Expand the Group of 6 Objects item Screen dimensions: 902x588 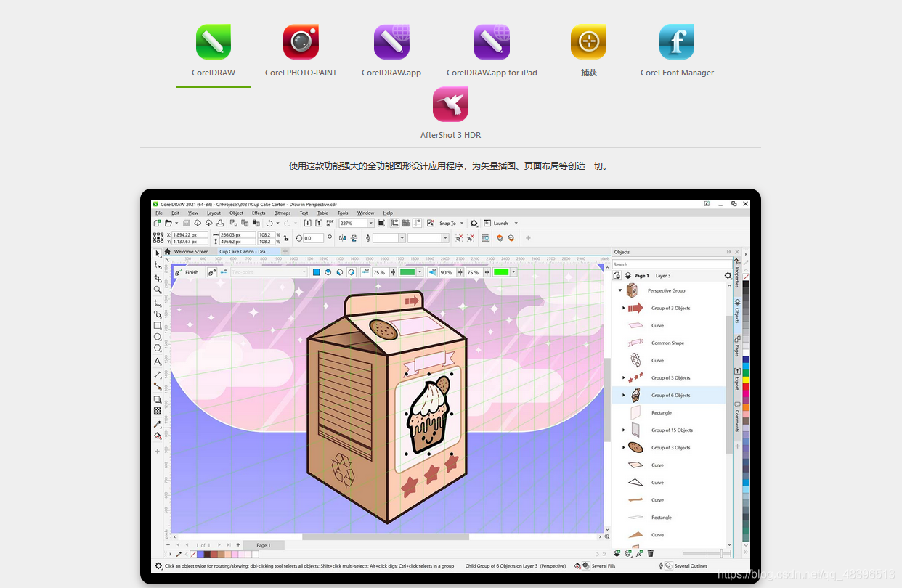pyautogui.click(x=624, y=395)
